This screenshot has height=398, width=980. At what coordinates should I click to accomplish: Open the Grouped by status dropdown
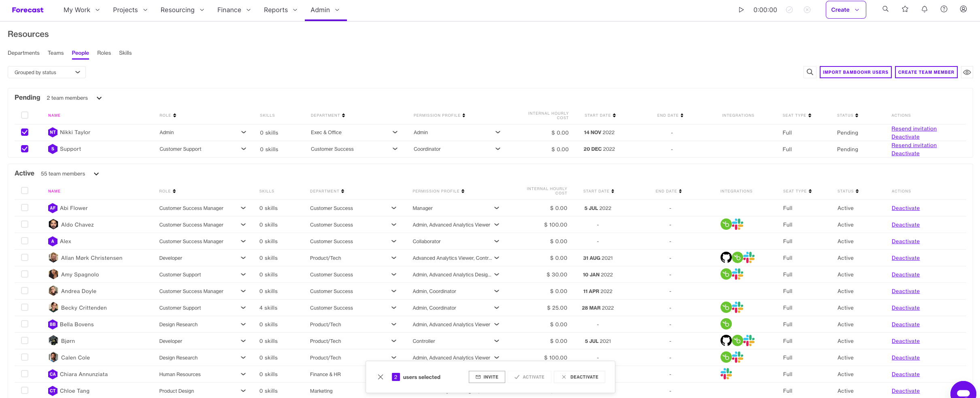pos(47,72)
